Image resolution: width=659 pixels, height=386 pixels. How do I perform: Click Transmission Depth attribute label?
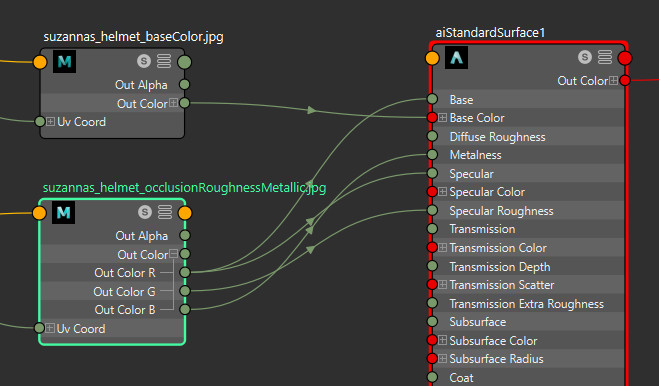point(500,267)
